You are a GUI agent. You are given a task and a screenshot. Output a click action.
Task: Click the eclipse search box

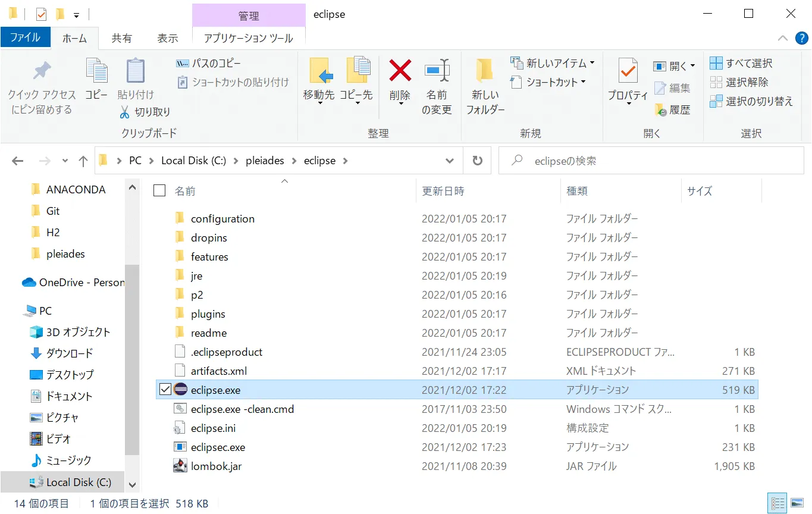[651, 161]
